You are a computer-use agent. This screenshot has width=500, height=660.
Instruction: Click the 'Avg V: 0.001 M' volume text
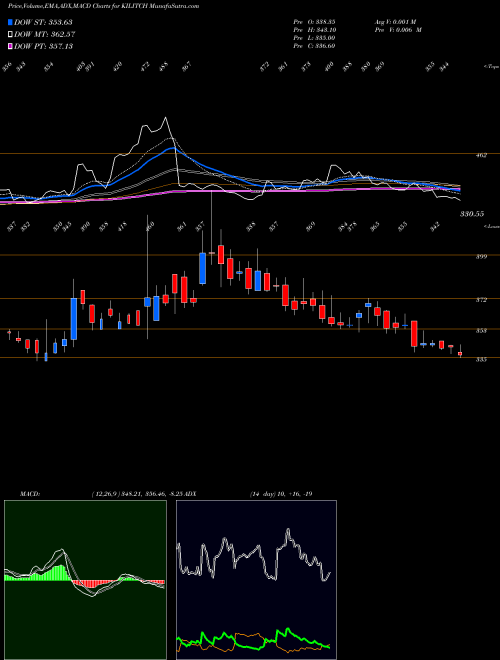tap(395, 22)
